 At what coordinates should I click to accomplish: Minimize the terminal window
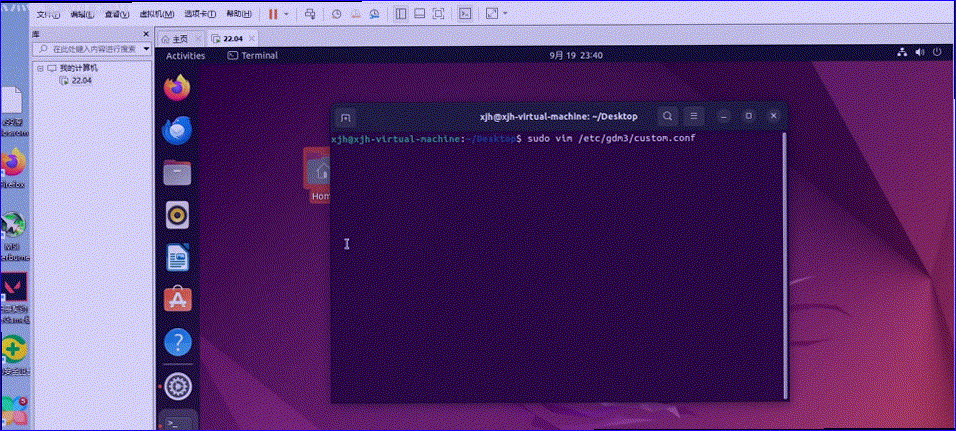[724, 116]
